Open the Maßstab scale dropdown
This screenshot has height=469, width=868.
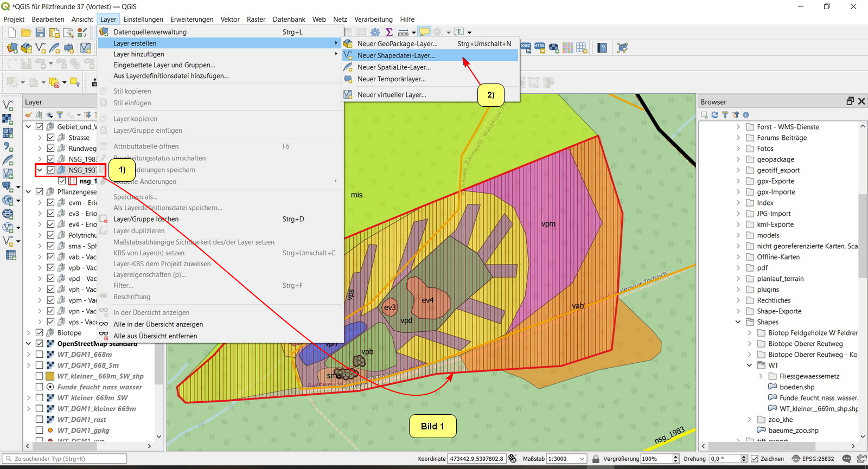coord(582,459)
